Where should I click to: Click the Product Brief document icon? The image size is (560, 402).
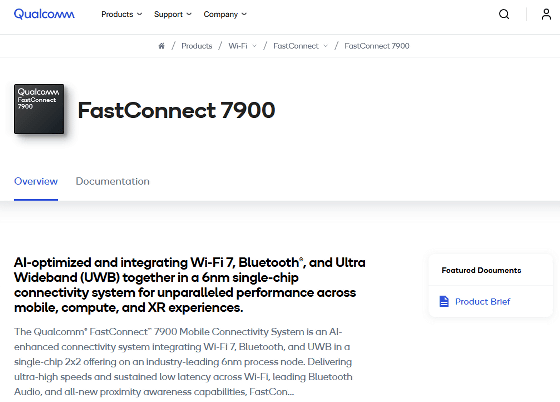point(444,301)
